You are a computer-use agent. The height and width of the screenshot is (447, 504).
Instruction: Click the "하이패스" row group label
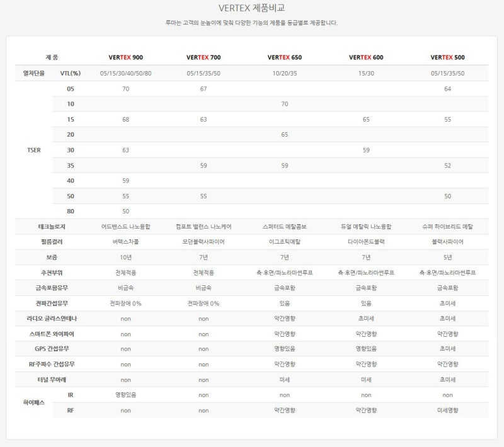click(34, 402)
